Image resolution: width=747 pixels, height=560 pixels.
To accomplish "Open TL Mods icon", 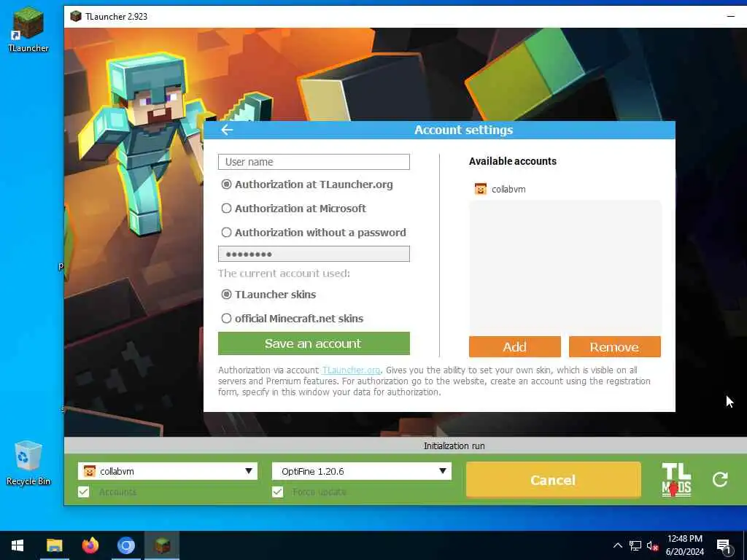I will click(x=676, y=480).
